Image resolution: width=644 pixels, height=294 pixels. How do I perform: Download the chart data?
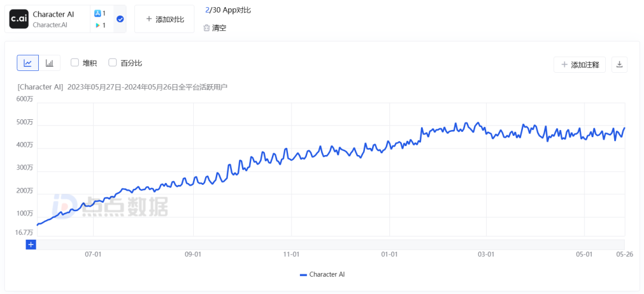[x=620, y=64]
